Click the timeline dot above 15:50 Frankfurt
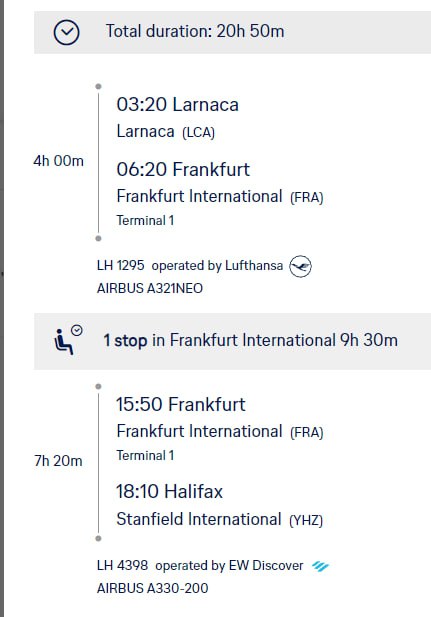 (x=98, y=386)
